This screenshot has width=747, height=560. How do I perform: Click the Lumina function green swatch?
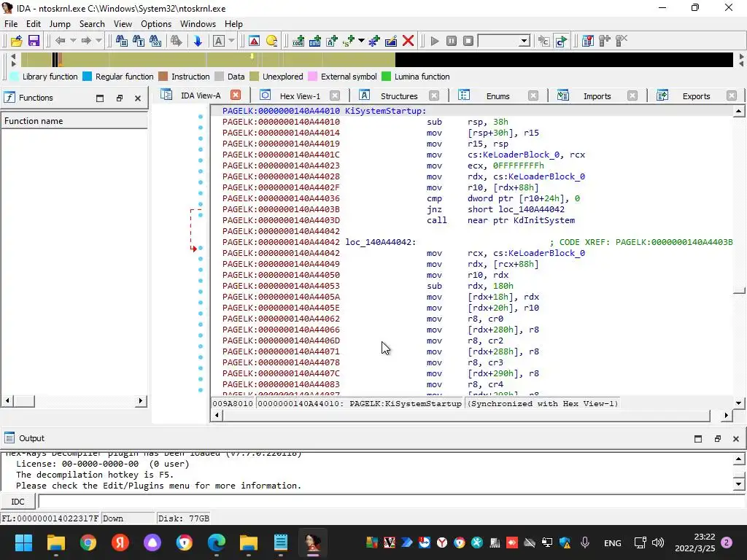click(387, 77)
